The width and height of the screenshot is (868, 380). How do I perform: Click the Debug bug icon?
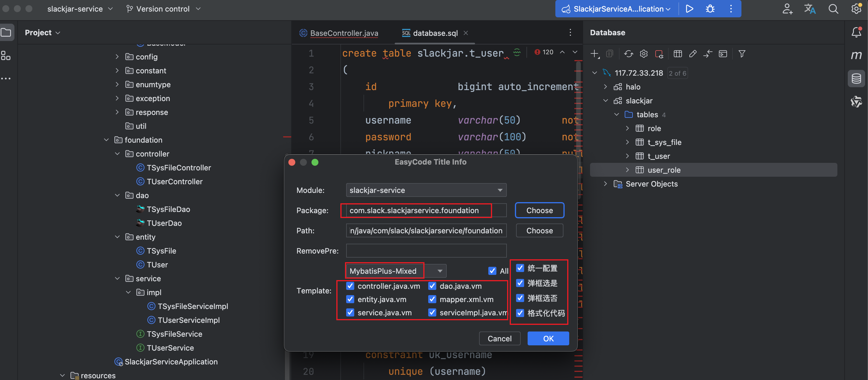click(x=710, y=9)
